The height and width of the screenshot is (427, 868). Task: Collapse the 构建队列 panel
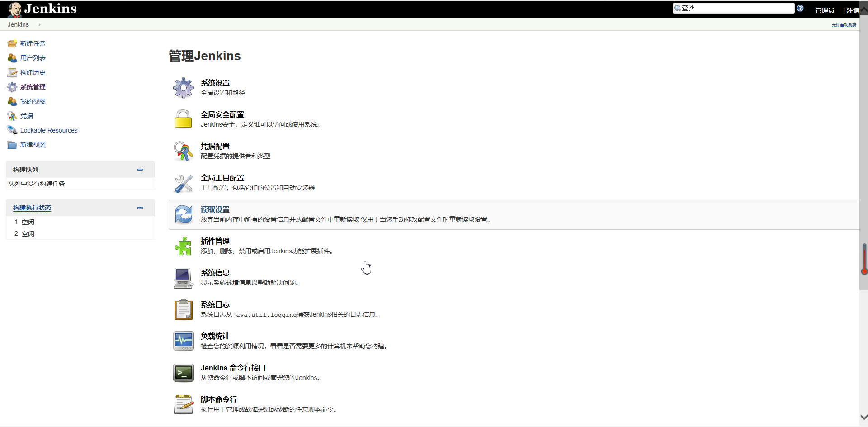click(140, 170)
